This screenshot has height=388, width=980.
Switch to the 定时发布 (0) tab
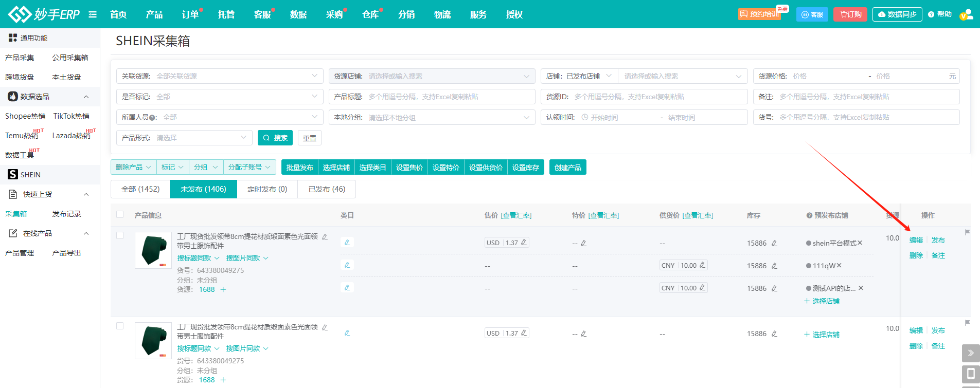coord(267,189)
